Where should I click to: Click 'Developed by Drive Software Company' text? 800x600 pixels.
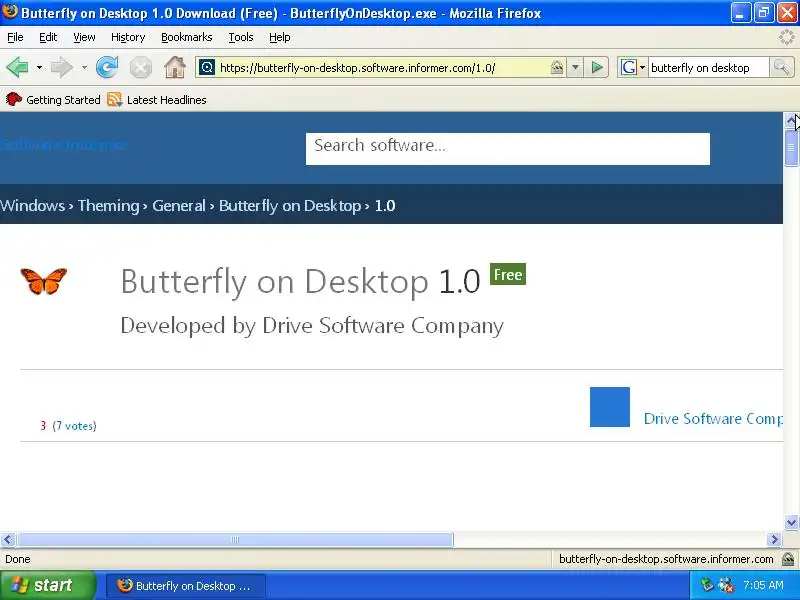pos(312,326)
